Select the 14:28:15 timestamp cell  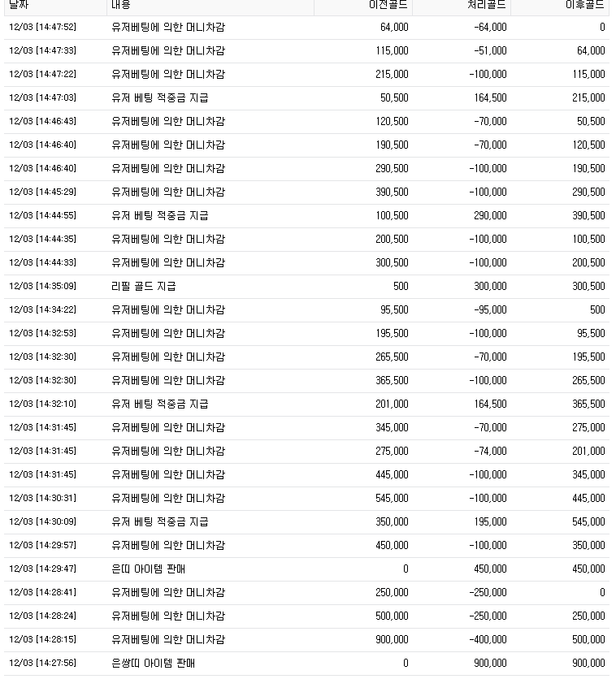tap(42, 639)
